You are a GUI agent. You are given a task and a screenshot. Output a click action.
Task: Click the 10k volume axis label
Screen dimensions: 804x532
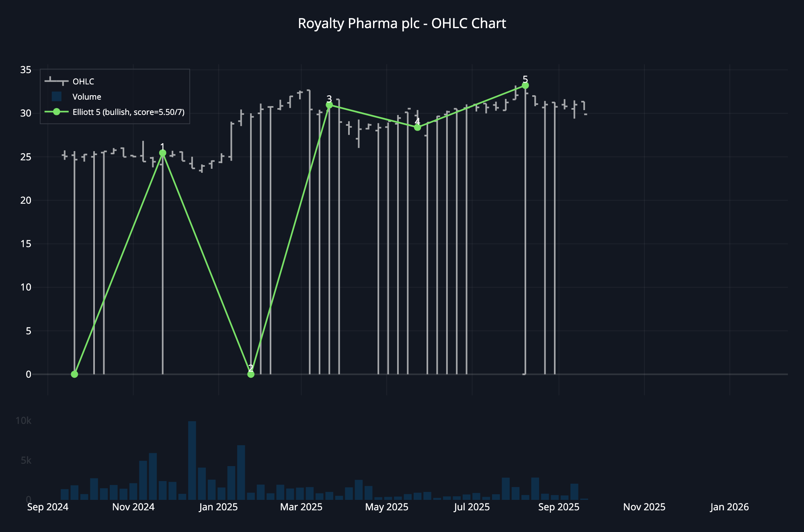pyautogui.click(x=23, y=421)
